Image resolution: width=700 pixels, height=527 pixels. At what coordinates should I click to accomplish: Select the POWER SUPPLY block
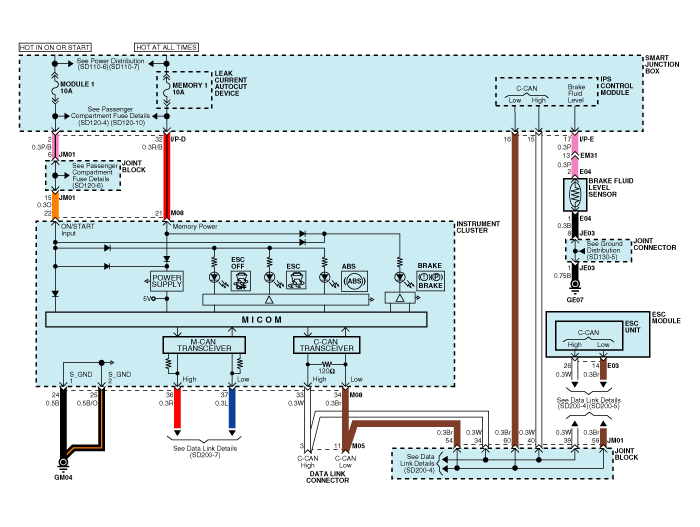coord(167,281)
